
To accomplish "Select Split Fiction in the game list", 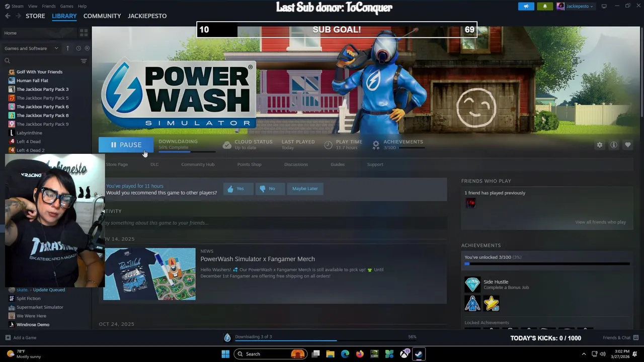I will point(28,299).
